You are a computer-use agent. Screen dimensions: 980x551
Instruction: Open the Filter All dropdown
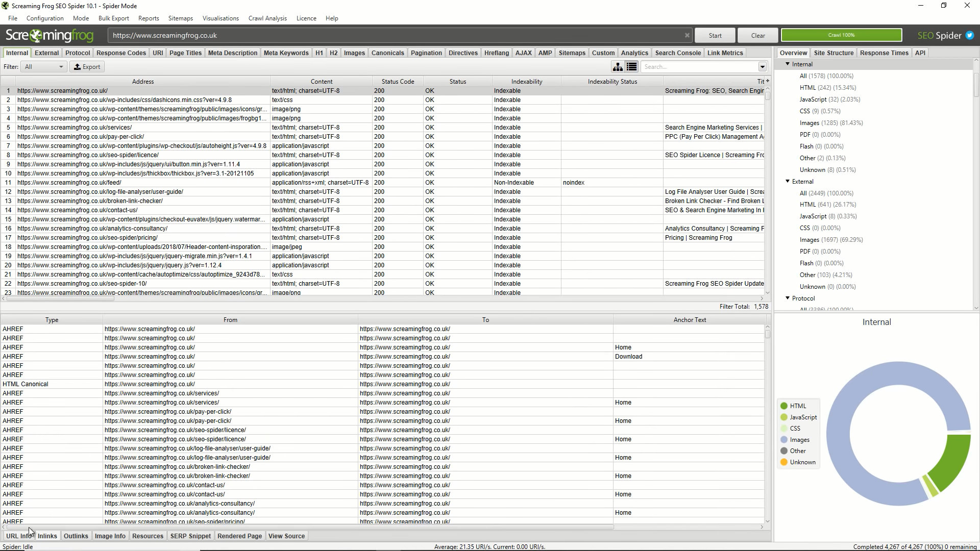coord(44,67)
